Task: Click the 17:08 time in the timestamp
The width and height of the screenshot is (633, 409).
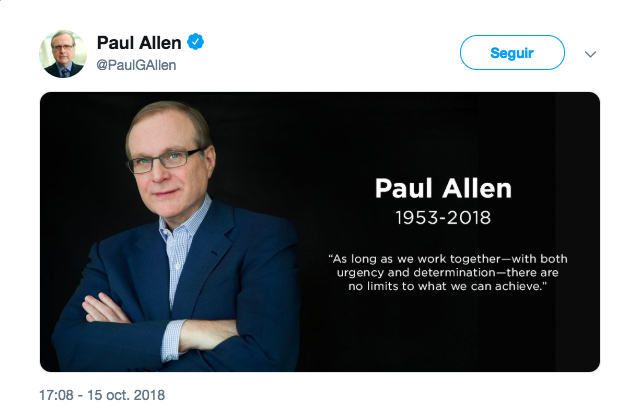Action: click(x=58, y=395)
